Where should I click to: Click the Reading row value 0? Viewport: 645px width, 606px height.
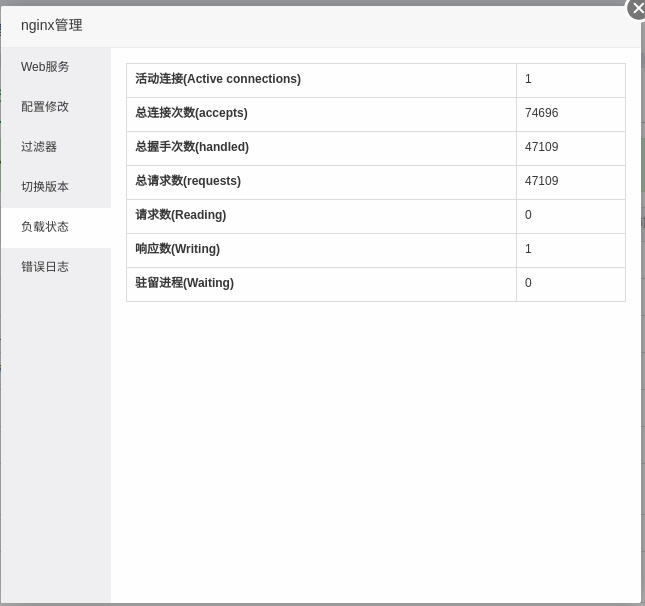pos(528,215)
